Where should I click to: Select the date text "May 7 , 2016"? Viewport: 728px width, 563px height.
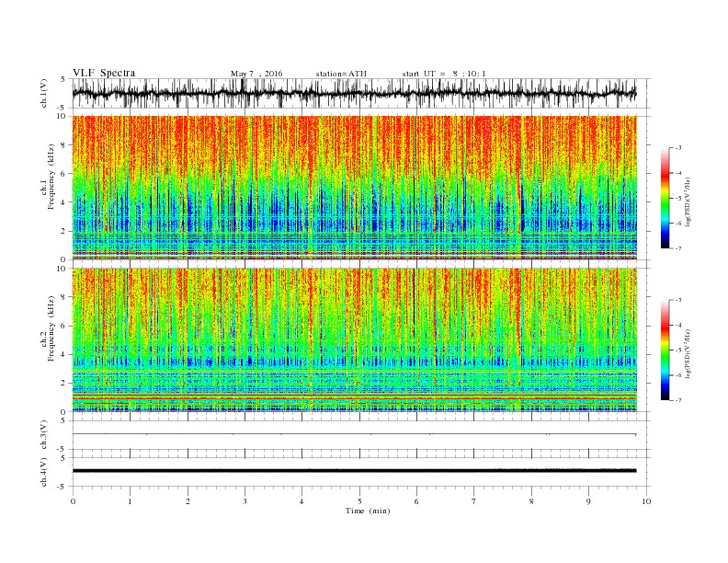[x=256, y=74]
